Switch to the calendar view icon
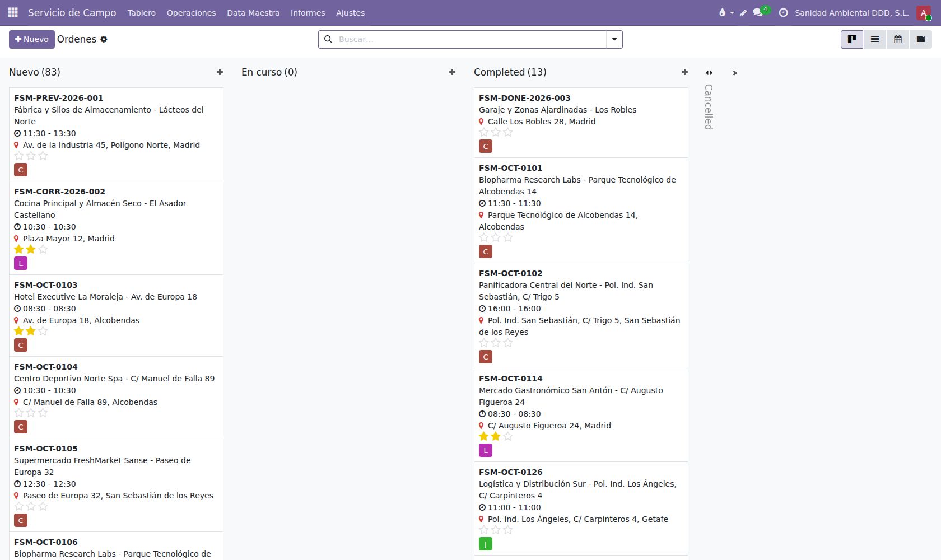 898,39
